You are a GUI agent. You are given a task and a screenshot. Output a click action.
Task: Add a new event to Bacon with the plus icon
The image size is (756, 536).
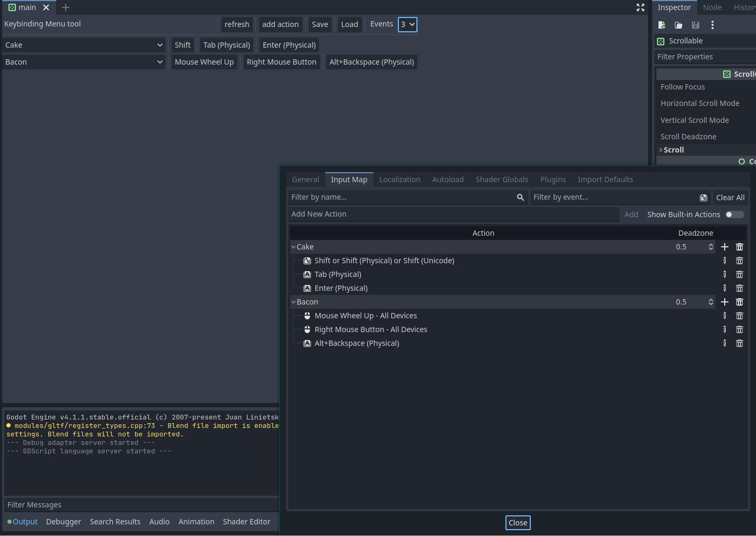[725, 302]
